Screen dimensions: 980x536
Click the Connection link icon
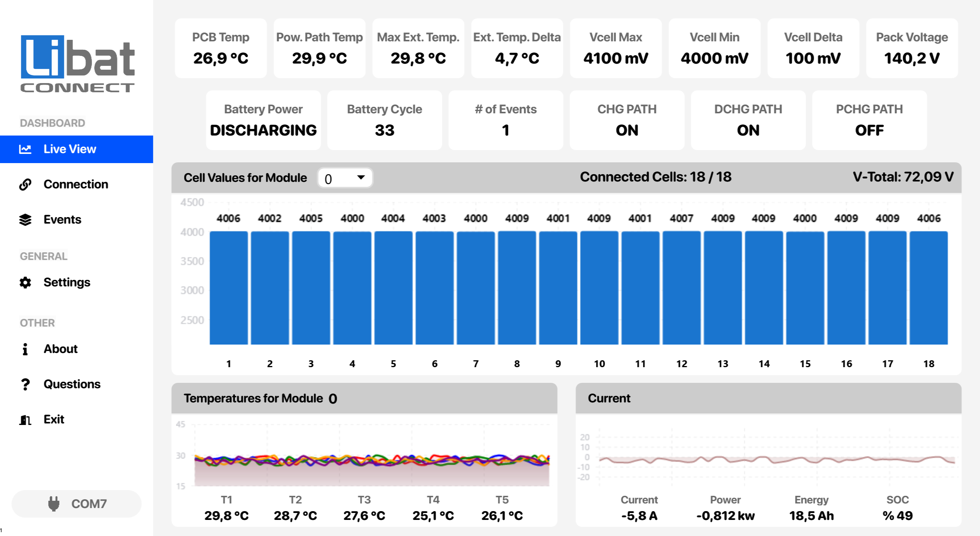pyautogui.click(x=25, y=185)
